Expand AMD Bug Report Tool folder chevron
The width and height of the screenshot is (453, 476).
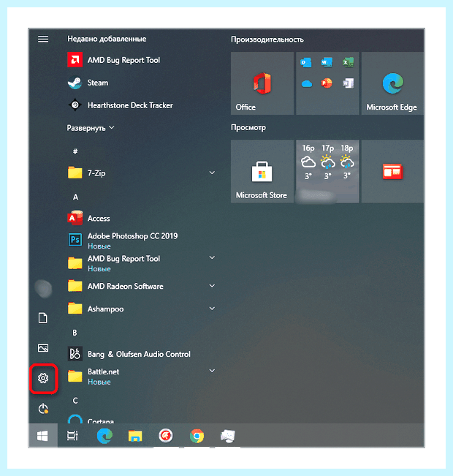click(212, 257)
